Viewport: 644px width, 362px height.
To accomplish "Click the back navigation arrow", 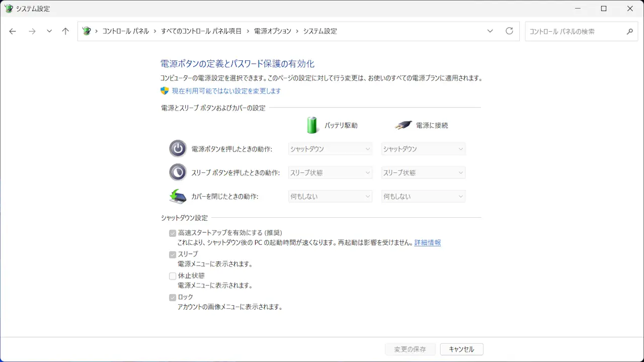I will click(13, 31).
